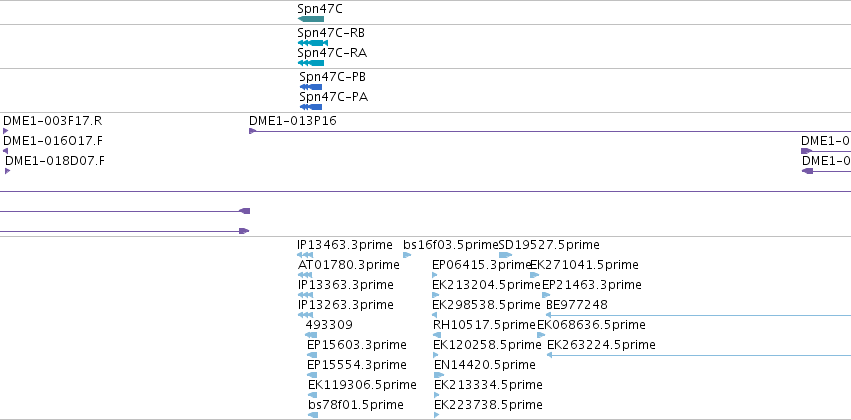Select the 493309 feature arrow glyph
Viewport: 851px width, 420px height.
(311, 335)
